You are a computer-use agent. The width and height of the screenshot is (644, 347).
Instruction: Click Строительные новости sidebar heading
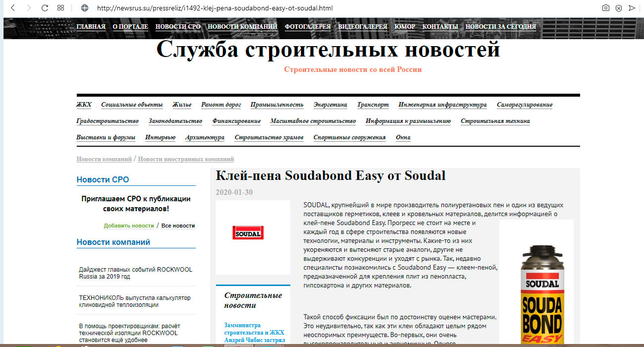(x=253, y=300)
